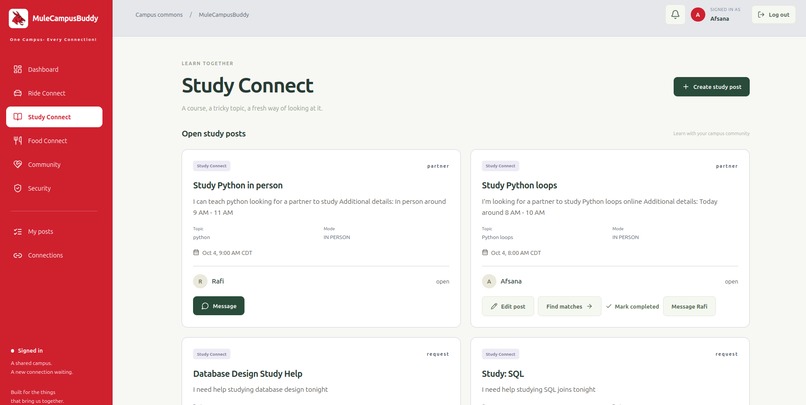Open the Study Python loops title
Screen dimensions: 806x405
tap(519, 185)
